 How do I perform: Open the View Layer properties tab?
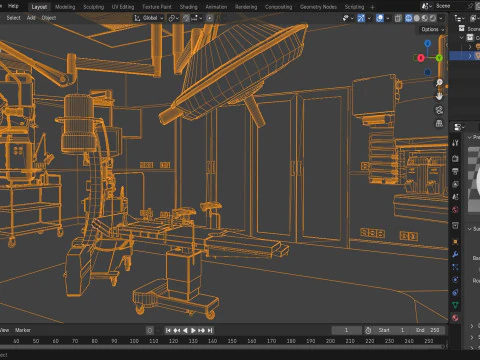point(455,184)
